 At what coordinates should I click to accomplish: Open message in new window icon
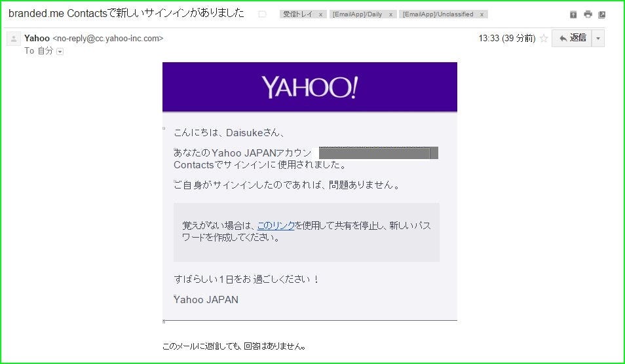(602, 15)
